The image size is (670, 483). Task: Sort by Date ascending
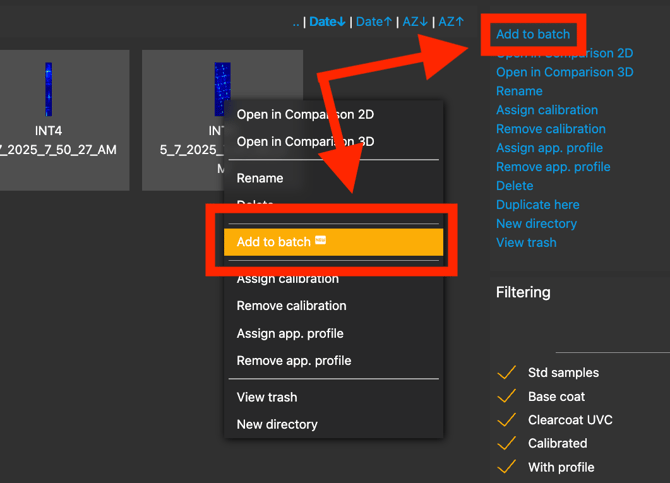(x=374, y=21)
